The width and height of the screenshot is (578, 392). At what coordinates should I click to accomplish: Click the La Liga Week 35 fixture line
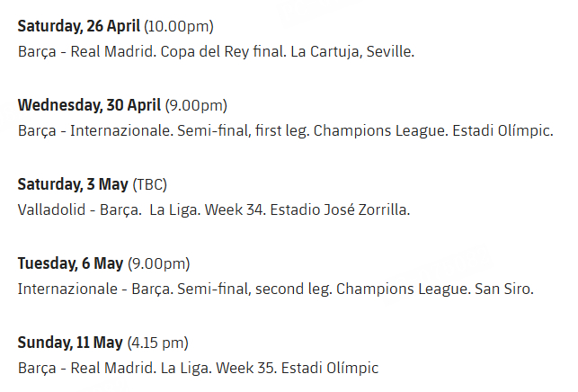[x=198, y=368]
